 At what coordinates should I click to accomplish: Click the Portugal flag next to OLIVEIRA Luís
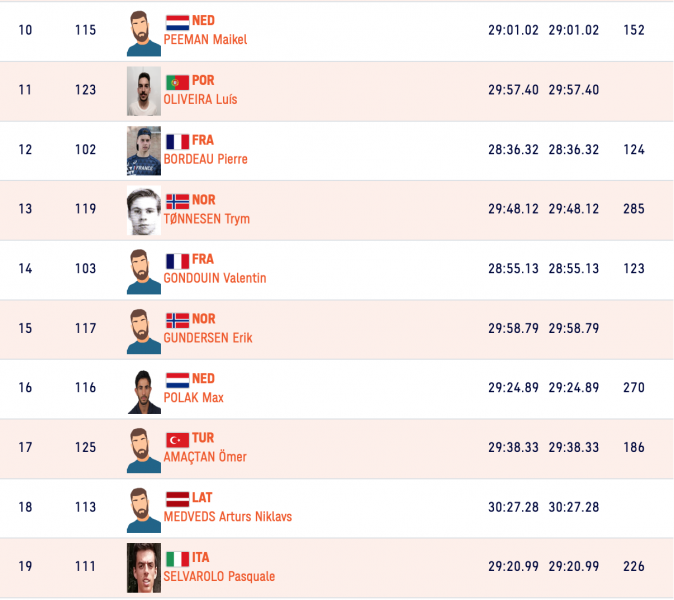[177, 81]
